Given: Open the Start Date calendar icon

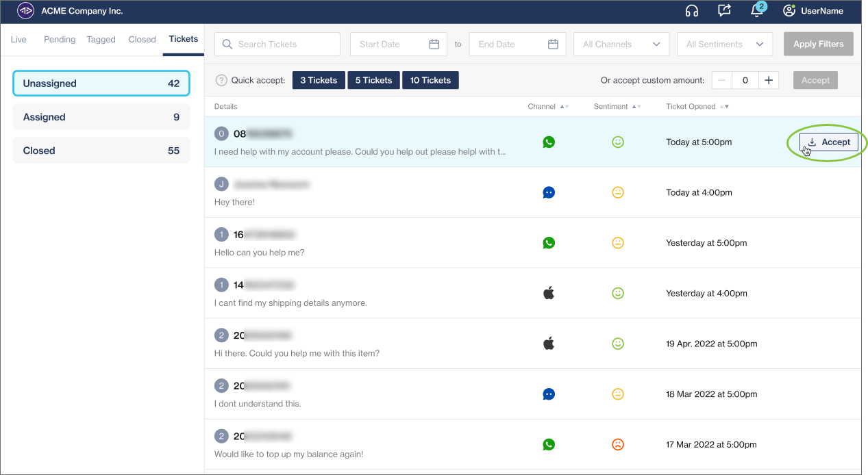Looking at the screenshot, I should pyautogui.click(x=434, y=44).
